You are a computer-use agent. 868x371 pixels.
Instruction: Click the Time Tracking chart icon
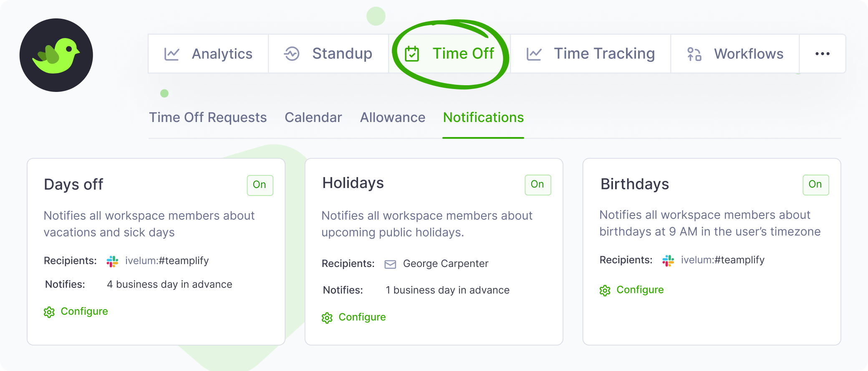click(x=534, y=54)
